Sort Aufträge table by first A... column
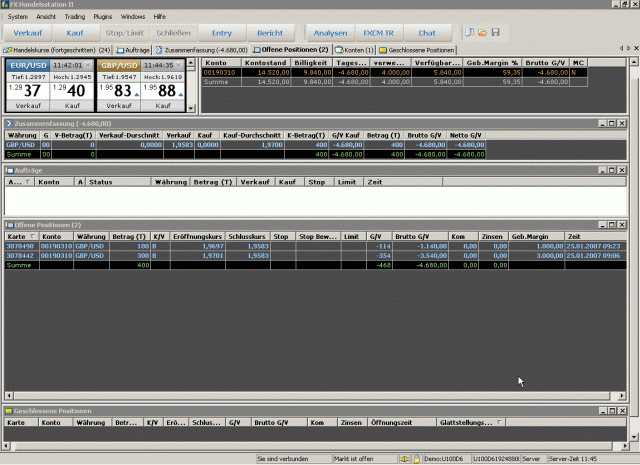This screenshot has width=640, height=465. (x=18, y=183)
